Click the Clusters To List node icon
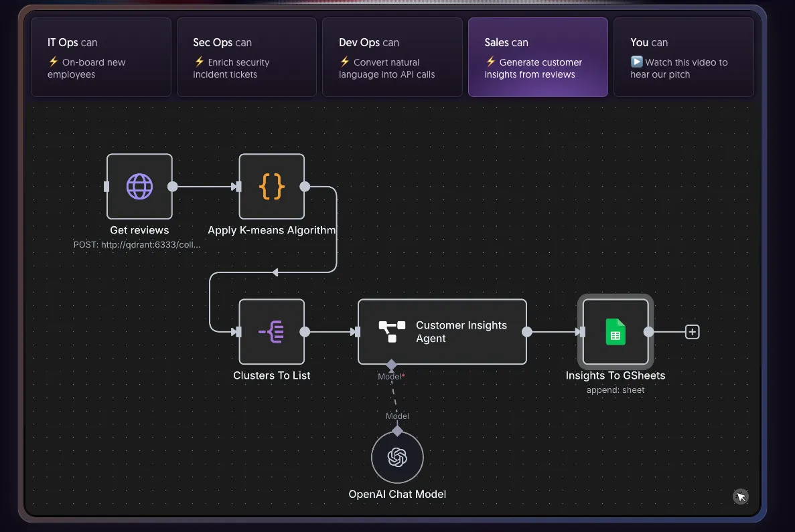The height and width of the screenshot is (532, 795). [x=271, y=332]
